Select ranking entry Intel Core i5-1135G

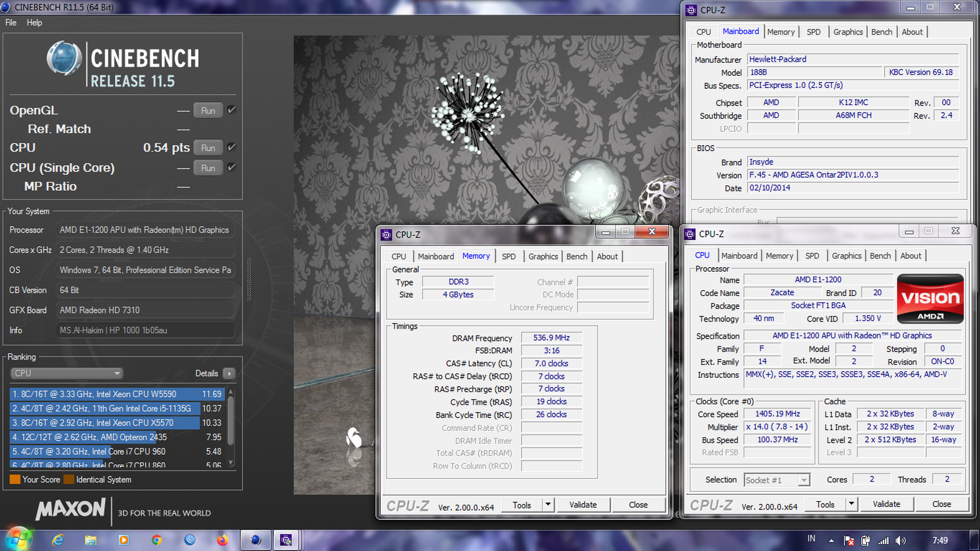(117, 409)
